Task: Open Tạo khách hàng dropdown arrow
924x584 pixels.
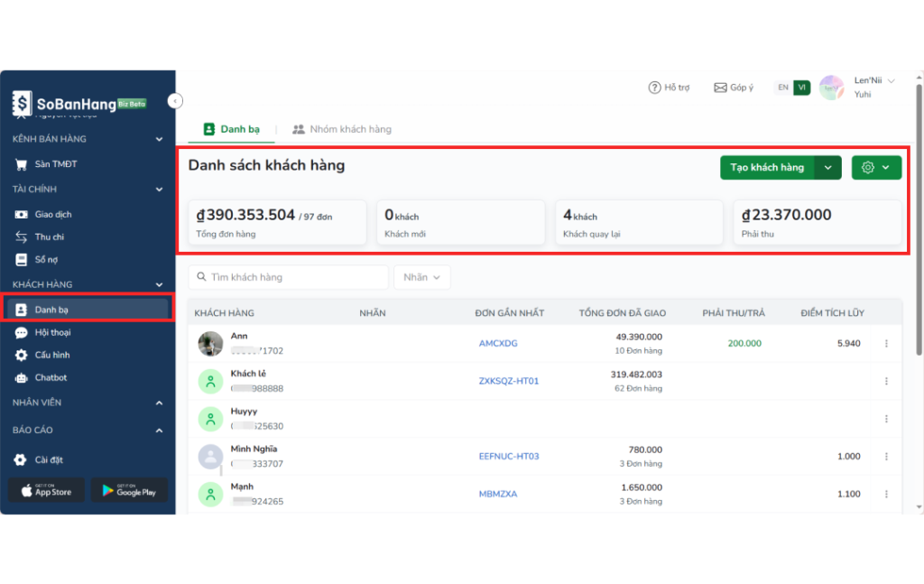Action: 828,168
